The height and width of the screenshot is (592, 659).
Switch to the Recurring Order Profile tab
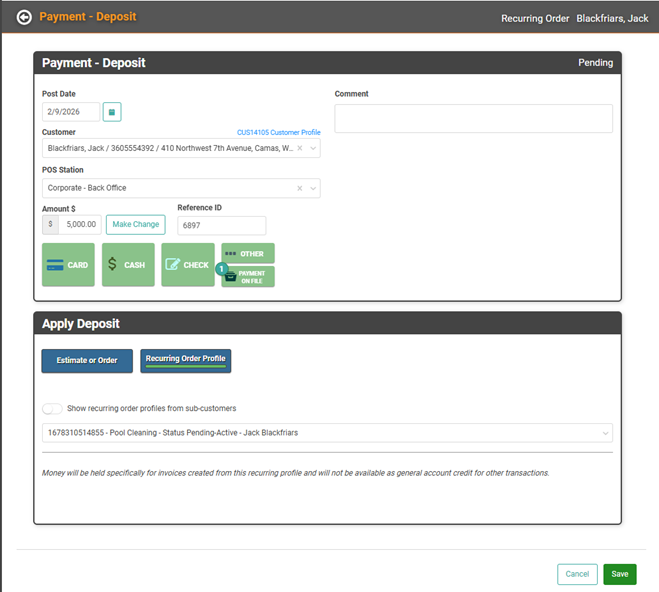click(x=186, y=360)
